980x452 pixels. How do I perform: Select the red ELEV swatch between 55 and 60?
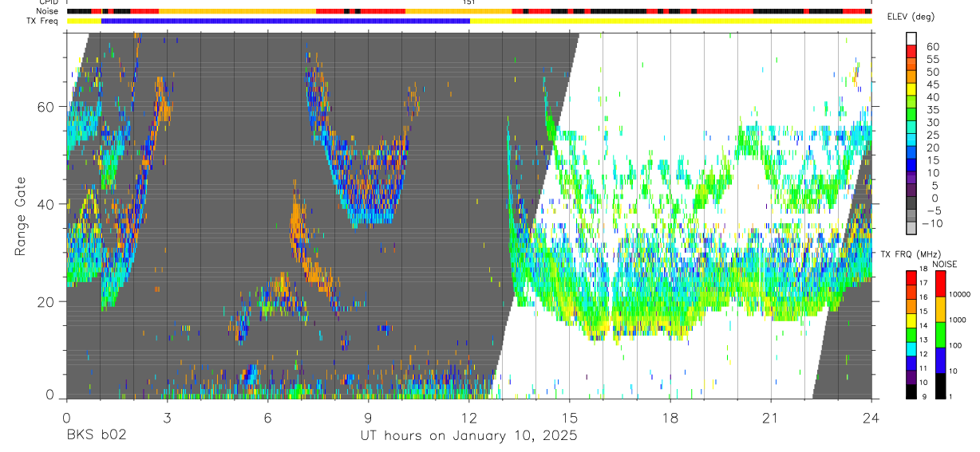coord(911,51)
